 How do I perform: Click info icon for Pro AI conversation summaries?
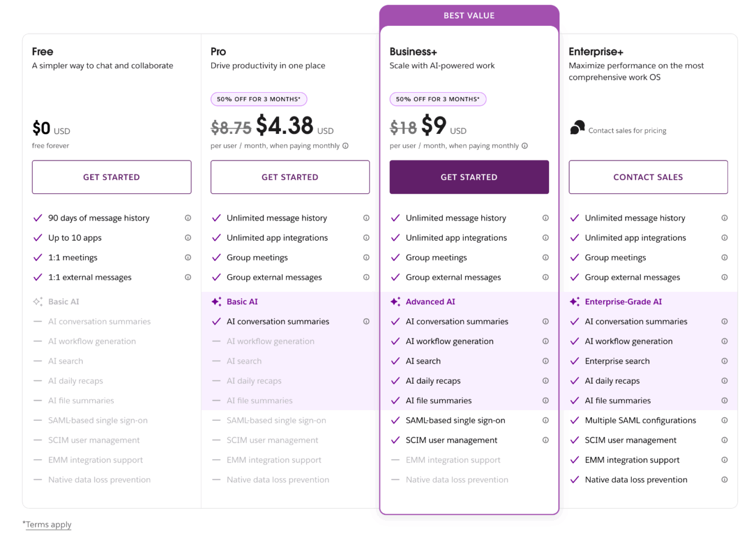pos(366,322)
